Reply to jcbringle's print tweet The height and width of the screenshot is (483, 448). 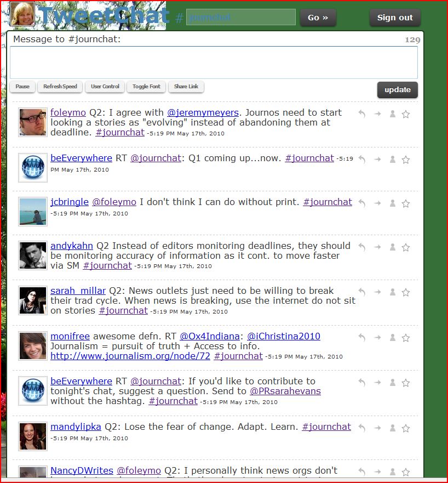(x=362, y=203)
